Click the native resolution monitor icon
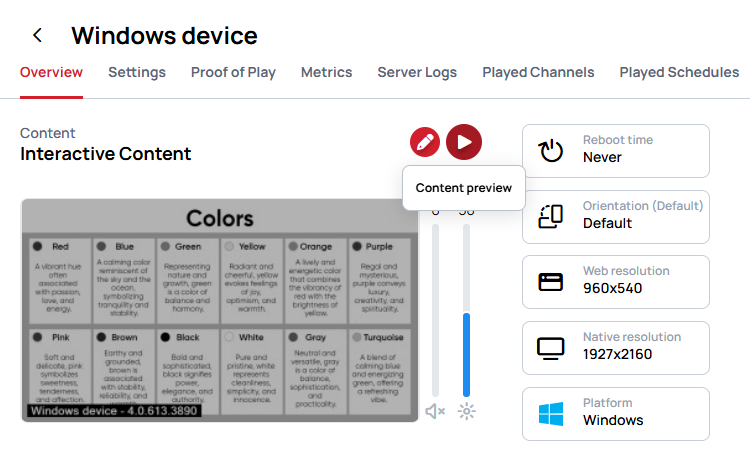The height and width of the screenshot is (463, 750). [551, 349]
